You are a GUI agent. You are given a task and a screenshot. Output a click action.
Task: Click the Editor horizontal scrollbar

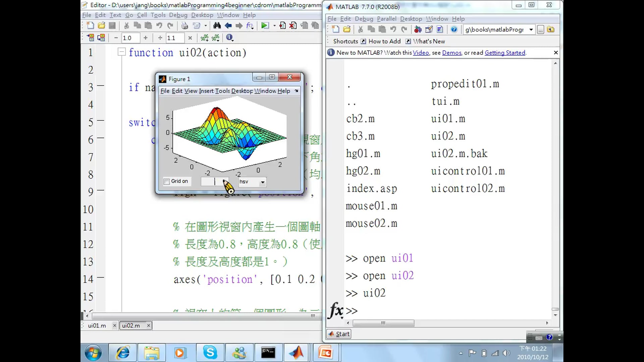pos(201,316)
